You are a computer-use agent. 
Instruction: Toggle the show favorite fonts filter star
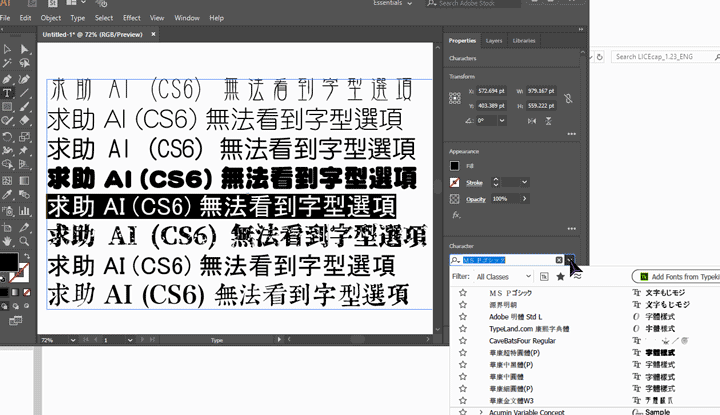(560, 276)
